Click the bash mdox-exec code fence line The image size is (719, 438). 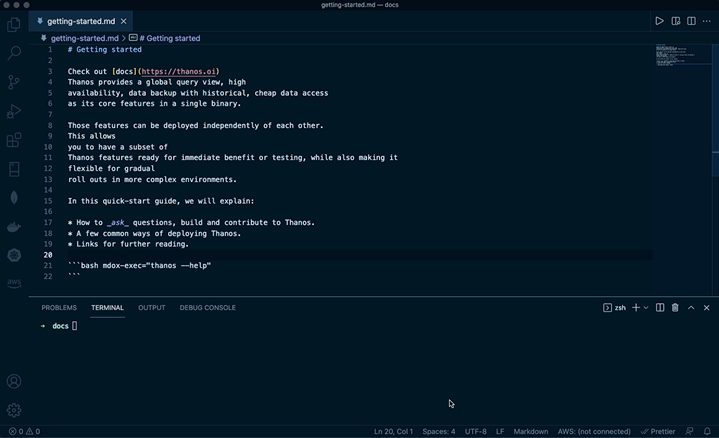pyautogui.click(x=139, y=266)
